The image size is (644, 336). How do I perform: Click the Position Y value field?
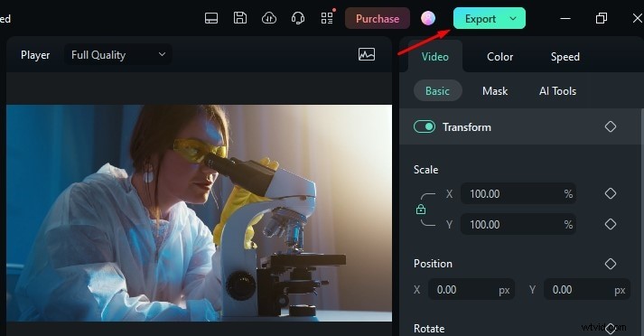[x=586, y=290]
